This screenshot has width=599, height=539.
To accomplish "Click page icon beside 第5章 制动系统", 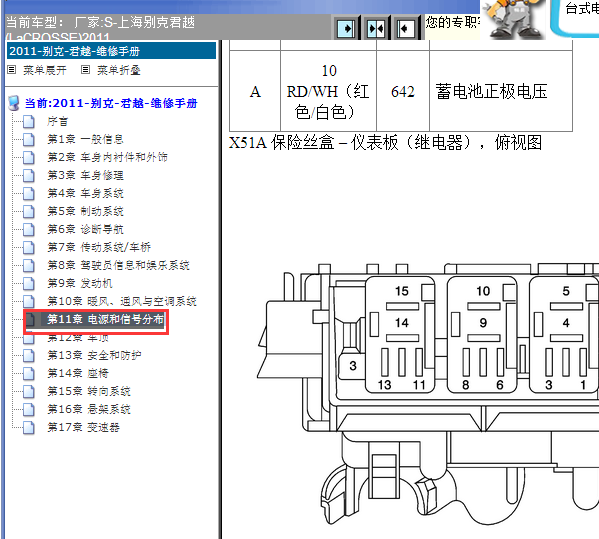I will click(x=29, y=212).
